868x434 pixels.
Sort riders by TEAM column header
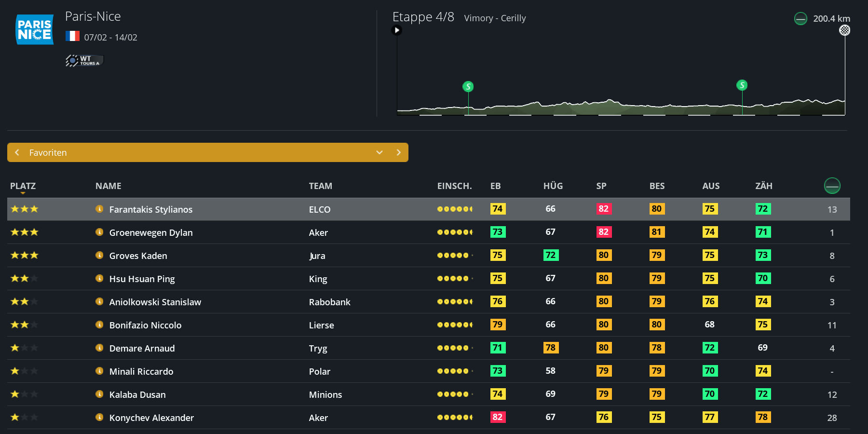(x=320, y=186)
